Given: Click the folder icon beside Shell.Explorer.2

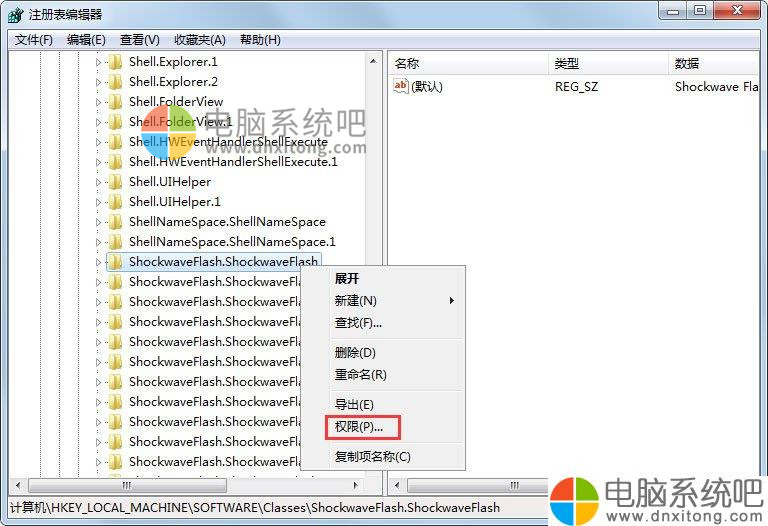Looking at the screenshot, I should [116, 82].
